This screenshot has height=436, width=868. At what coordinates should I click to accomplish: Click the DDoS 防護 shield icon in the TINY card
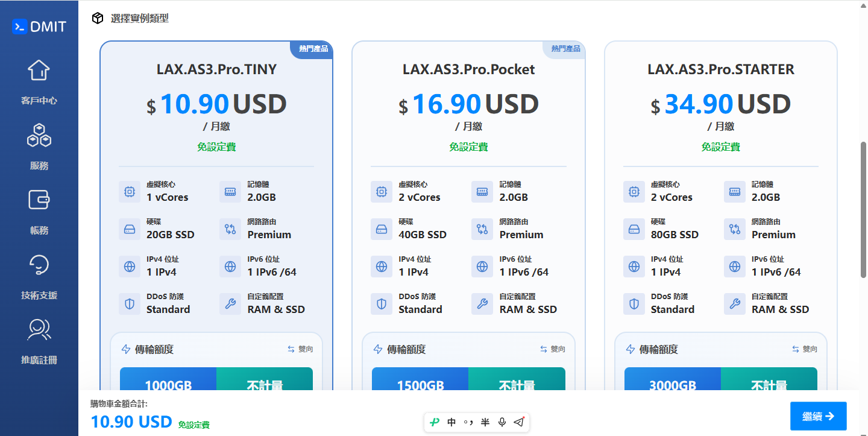[x=129, y=304]
